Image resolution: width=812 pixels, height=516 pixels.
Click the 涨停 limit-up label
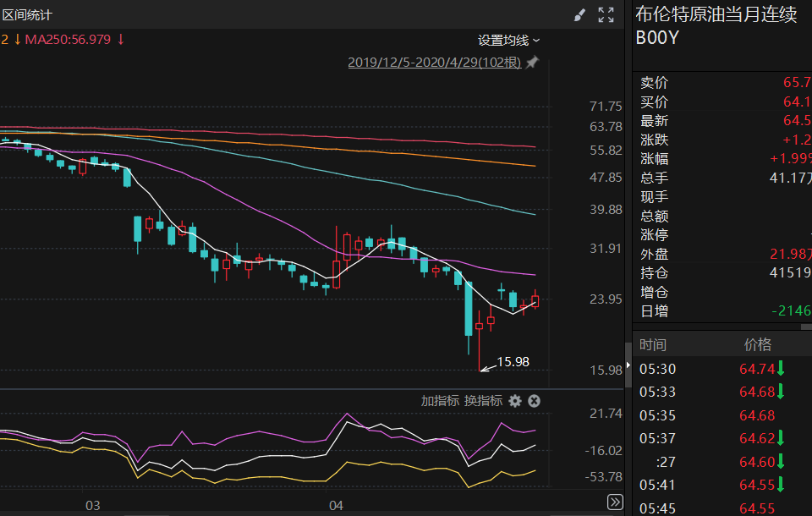(x=655, y=234)
